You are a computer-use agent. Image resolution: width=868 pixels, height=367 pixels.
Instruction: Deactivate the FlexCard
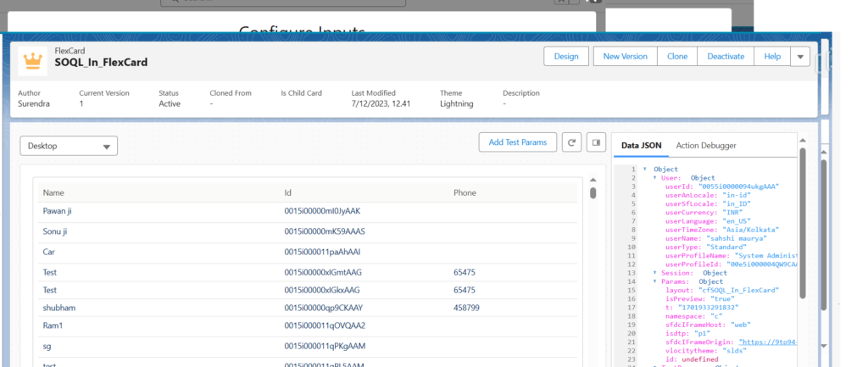726,57
